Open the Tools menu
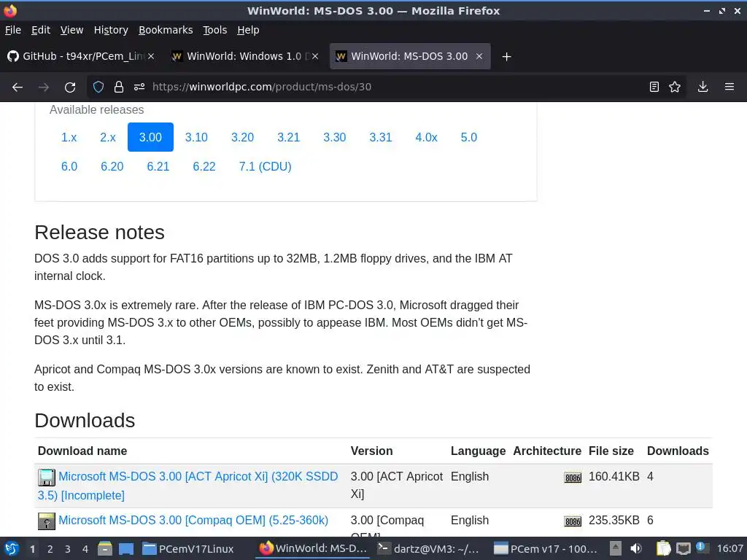Screen dimensions: 747x560 point(215,30)
